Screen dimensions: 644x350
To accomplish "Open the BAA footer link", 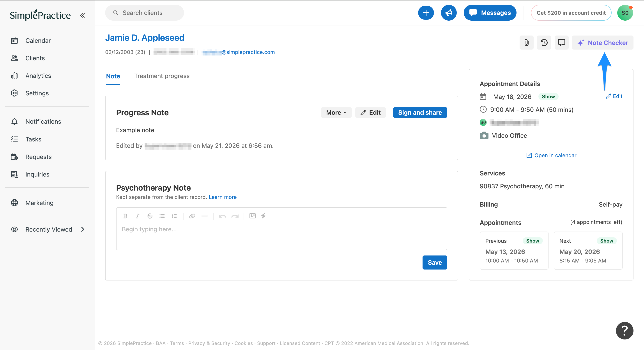I will (161, 343).
